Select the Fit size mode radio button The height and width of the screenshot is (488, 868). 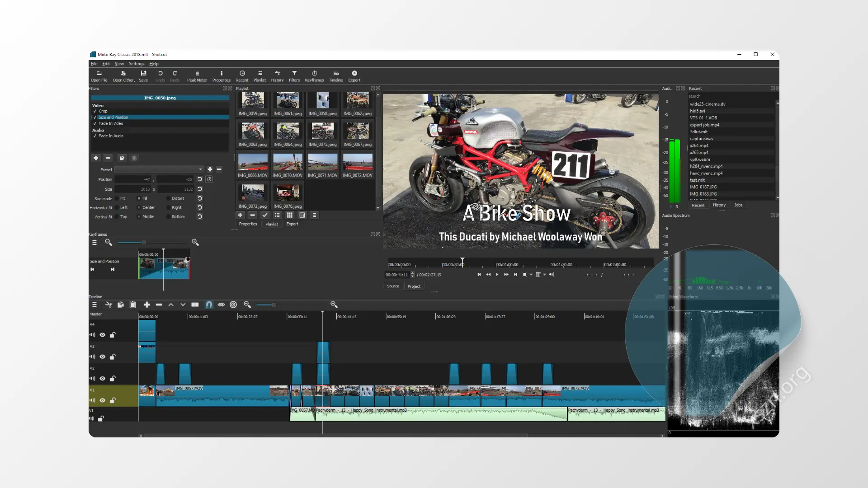pyautogui.click(x=117, y=198)
